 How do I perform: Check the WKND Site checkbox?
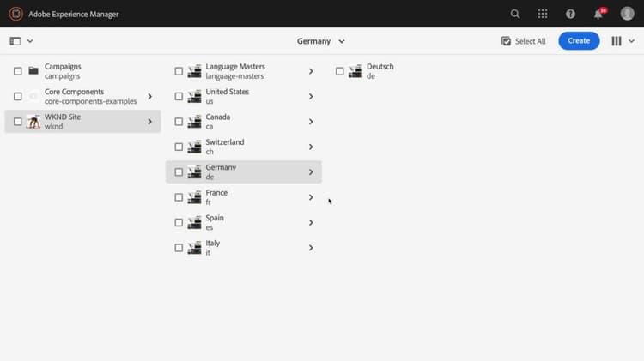pos(18,122)
